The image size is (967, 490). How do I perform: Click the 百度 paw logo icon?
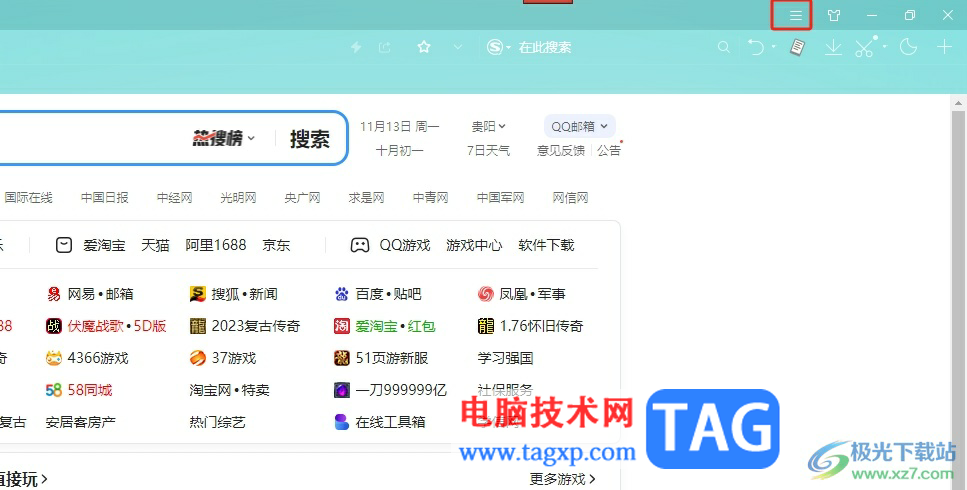click(342, 294)
